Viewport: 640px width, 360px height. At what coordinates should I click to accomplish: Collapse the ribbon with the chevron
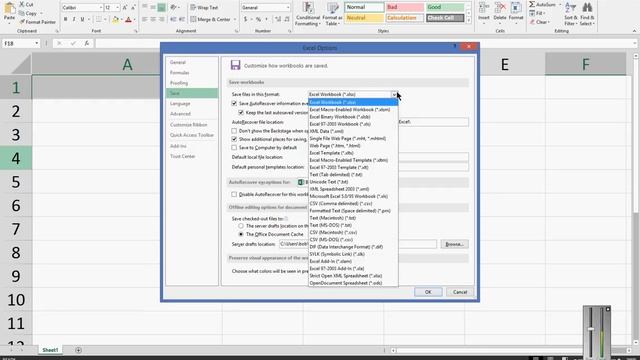point(634,31)
